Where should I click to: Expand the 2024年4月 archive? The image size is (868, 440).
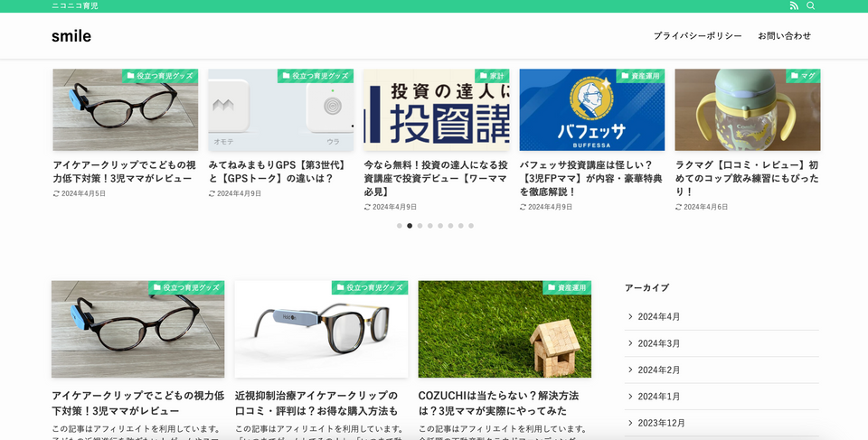658,317
